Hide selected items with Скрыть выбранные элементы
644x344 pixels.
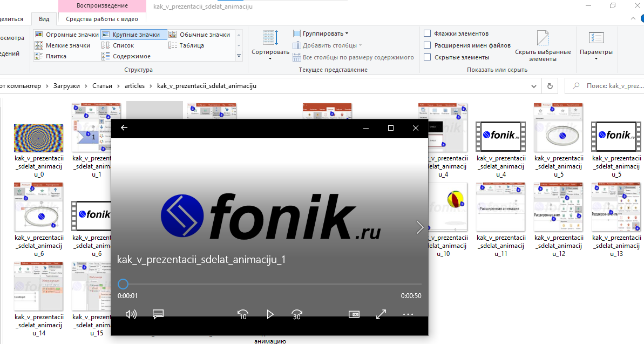(543, 45)
